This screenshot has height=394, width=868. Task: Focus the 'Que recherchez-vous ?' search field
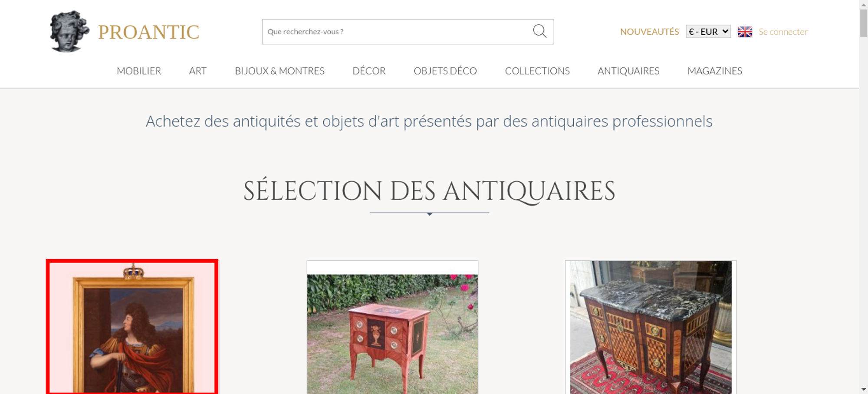(397, 32)
